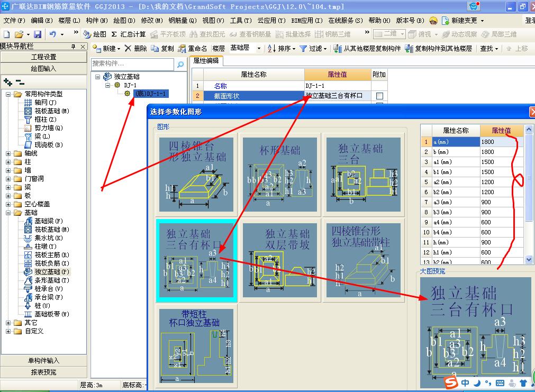Click the 新建变更 button
Viewport: 535px width, 392px height.
463,21
